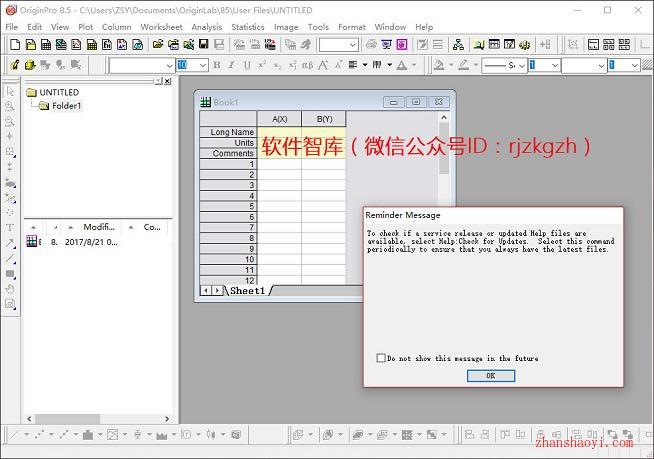Screen dimensions: 654x459
Task: Click the pencil Custom Routine icon
Action: (15, 65)
